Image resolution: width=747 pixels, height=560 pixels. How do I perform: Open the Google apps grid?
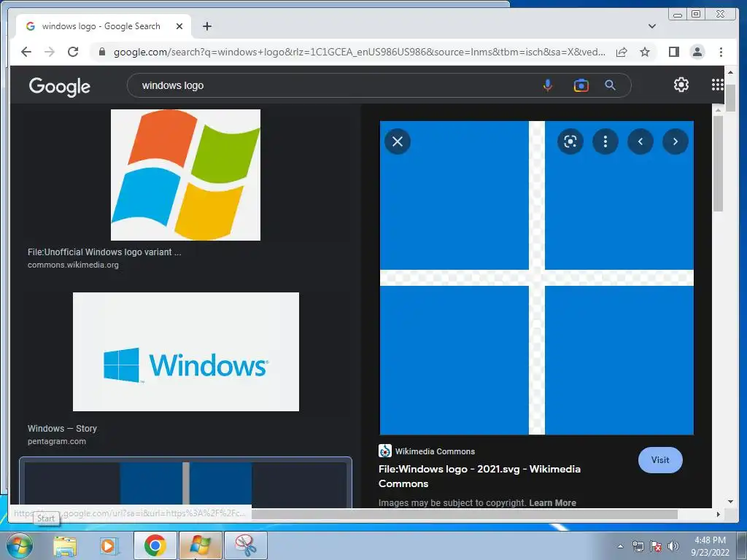coord(718,85)
